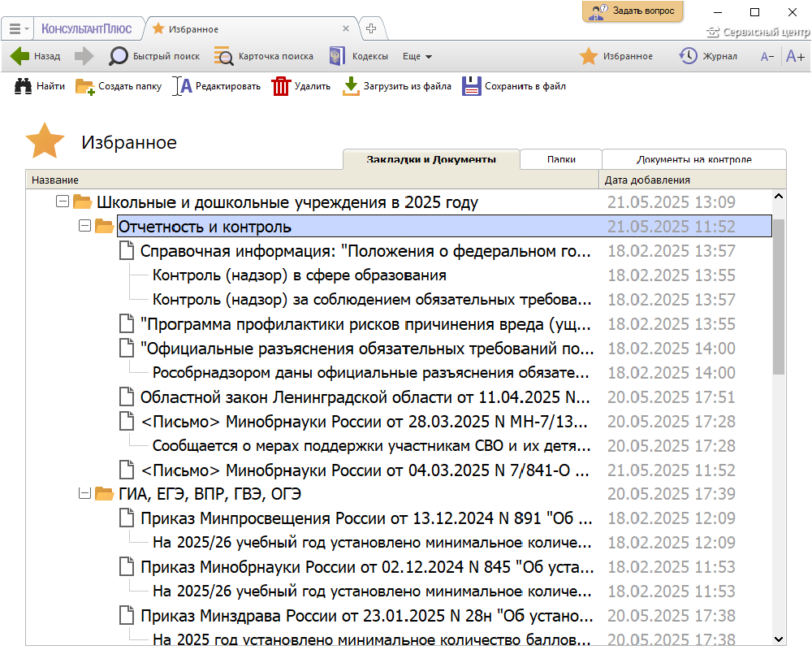Click date 20.05.2025 17:51

[672, 397]
